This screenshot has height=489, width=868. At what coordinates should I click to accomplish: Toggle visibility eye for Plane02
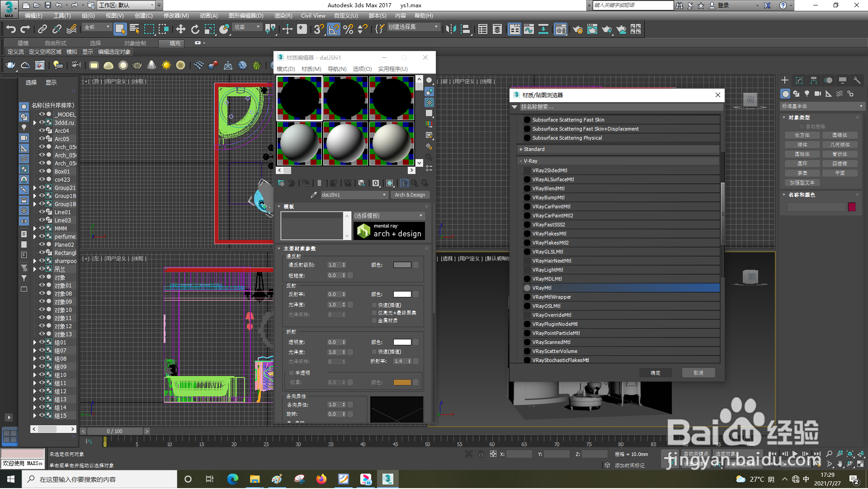click(x=42, y=244)
